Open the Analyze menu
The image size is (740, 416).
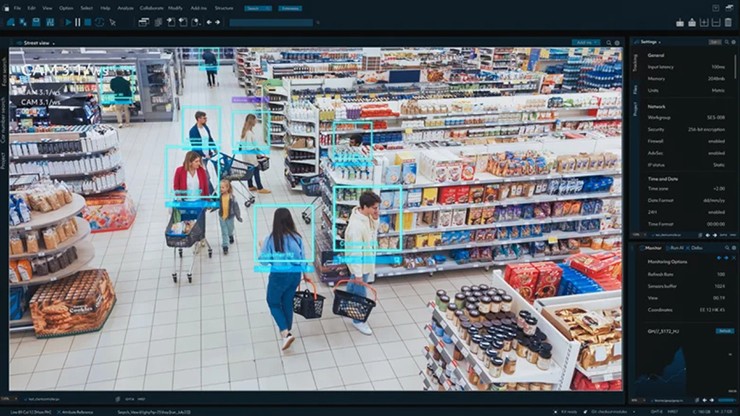[125, 8]
